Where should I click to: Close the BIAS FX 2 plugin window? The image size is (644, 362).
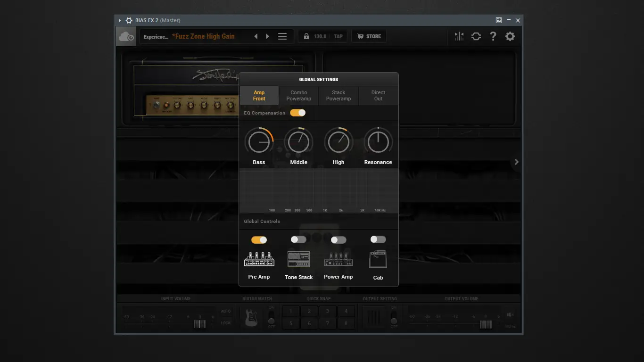click(x=518, y=20)
